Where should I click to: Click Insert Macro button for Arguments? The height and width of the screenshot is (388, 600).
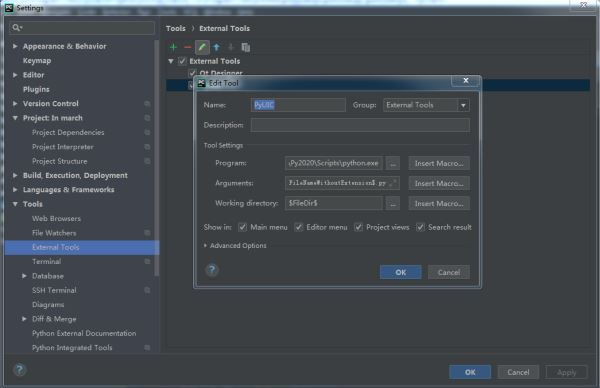tap(439, 183)
